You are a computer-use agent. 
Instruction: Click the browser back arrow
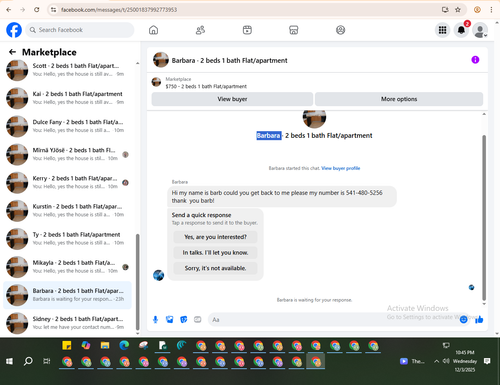point(9,10)
